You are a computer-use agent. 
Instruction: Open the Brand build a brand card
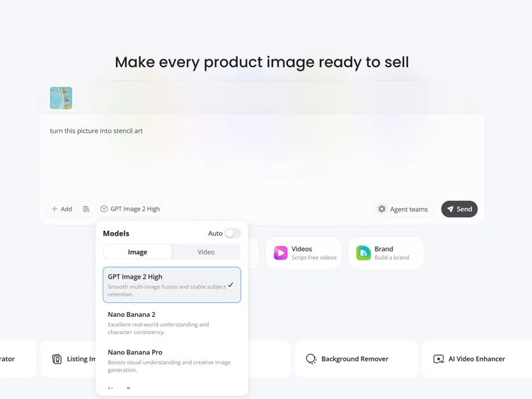click(386, 253)
